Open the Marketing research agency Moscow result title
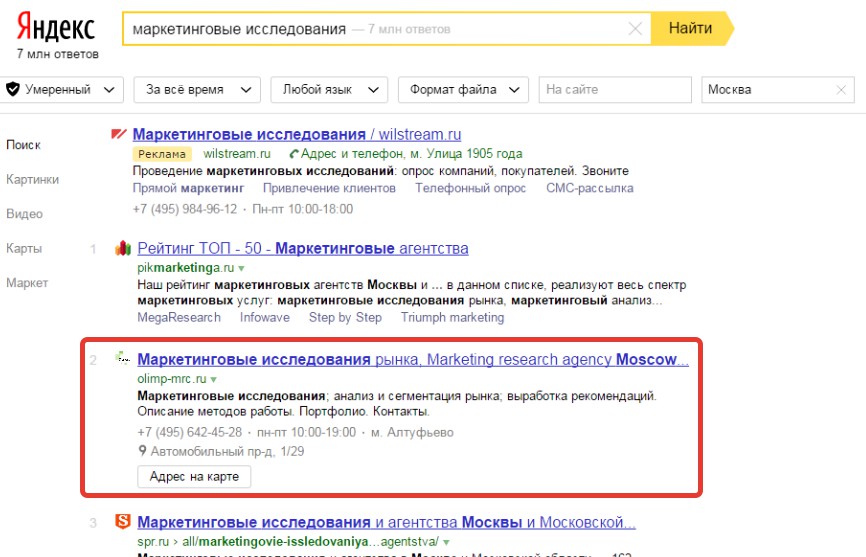 coord(413,359)
